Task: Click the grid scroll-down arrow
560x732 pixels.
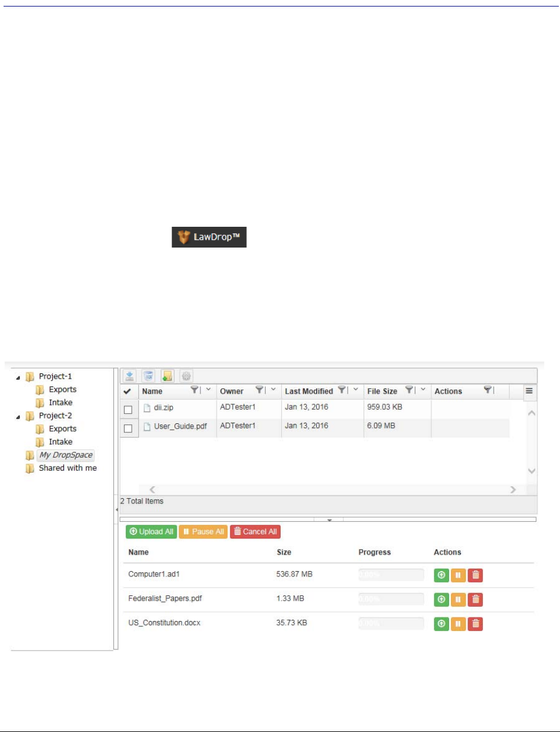Action: click(532, 471)
